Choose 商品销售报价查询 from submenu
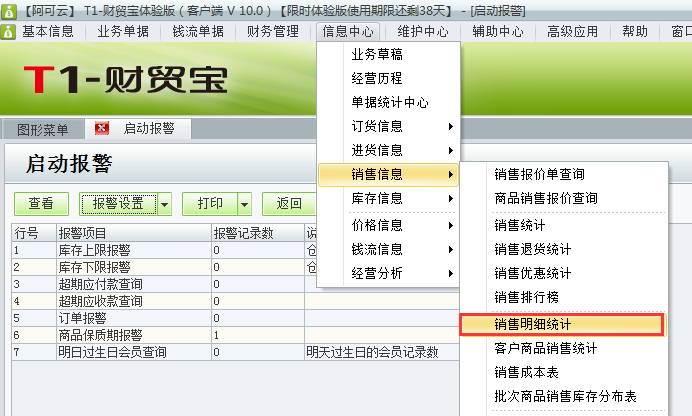The width and height of the screenshot is (692, 416). point(564,198)
